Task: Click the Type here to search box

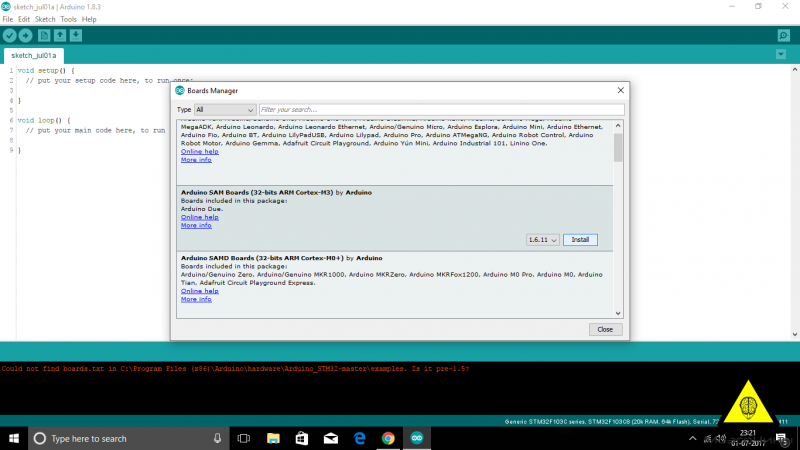Action: pos(129,438)
